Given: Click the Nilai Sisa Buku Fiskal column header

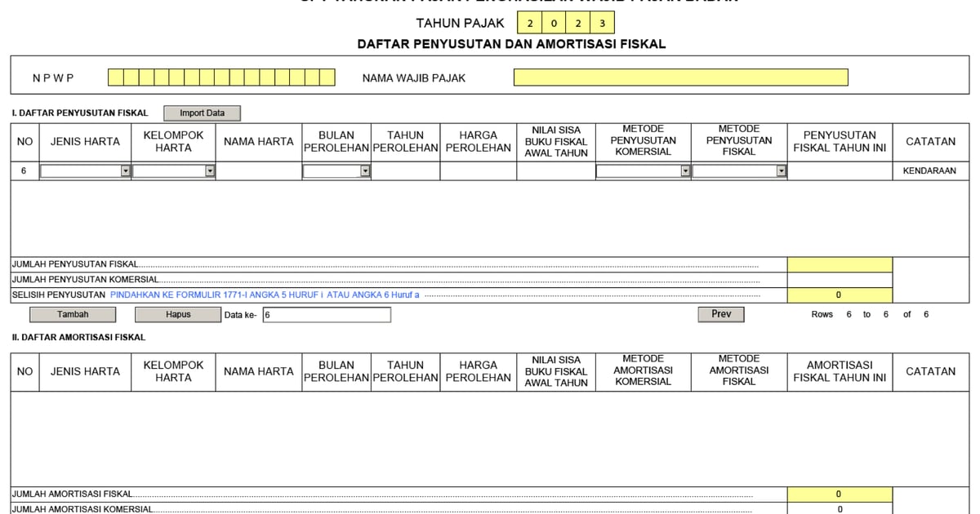Looking at the screenshot, I should point(555,141).
